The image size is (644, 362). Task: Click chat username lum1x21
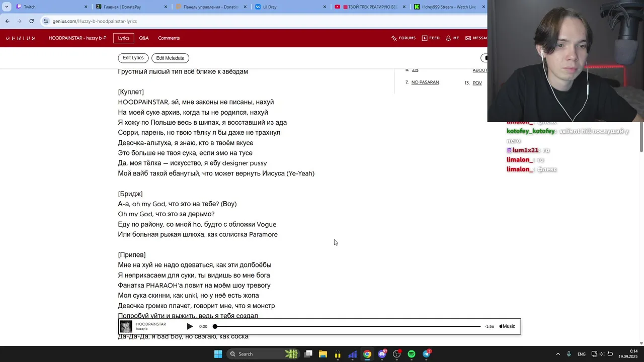525,150
